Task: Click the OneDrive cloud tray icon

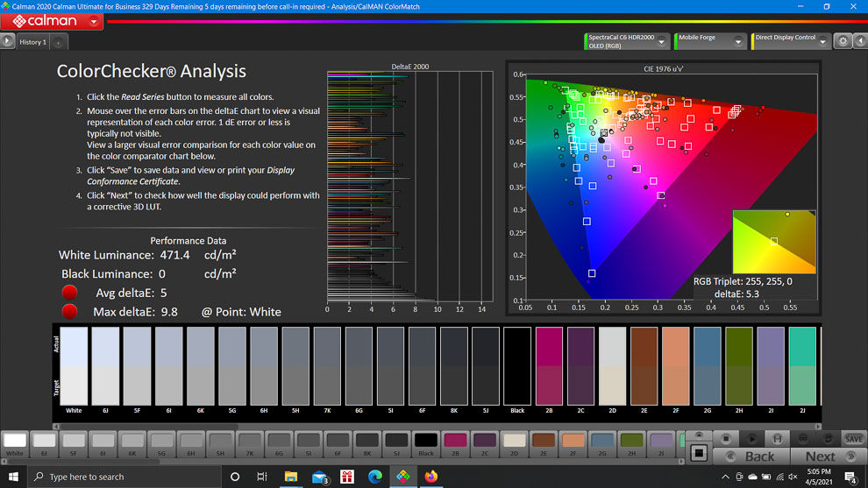Action: 753,477
